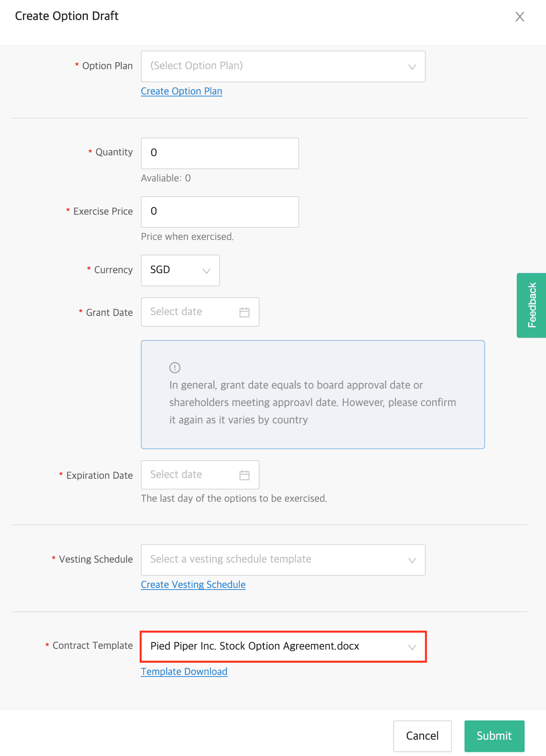This screenshot has height=756, width=546.
Task: Click the Submit button
Action: pos(495,736)
